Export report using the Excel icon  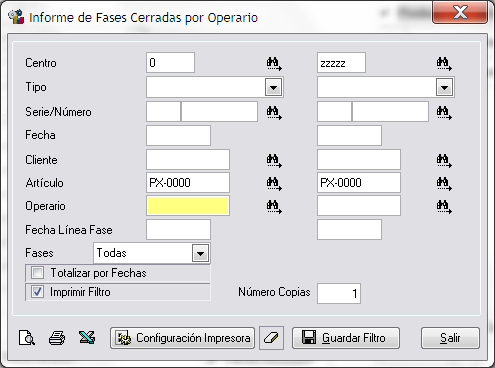tap(87, 338)
